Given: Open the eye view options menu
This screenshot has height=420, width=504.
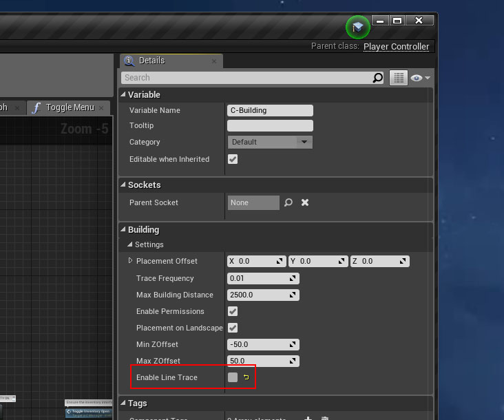Looking at the screenshot, I should (x=420, y=78).
